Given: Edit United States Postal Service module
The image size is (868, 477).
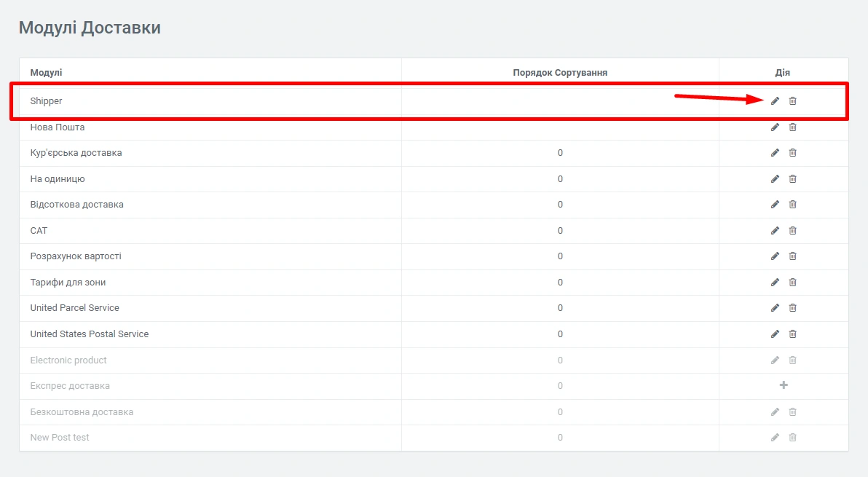Looking at the screenshot, I should pyautogui.click(x=775, y=334).
